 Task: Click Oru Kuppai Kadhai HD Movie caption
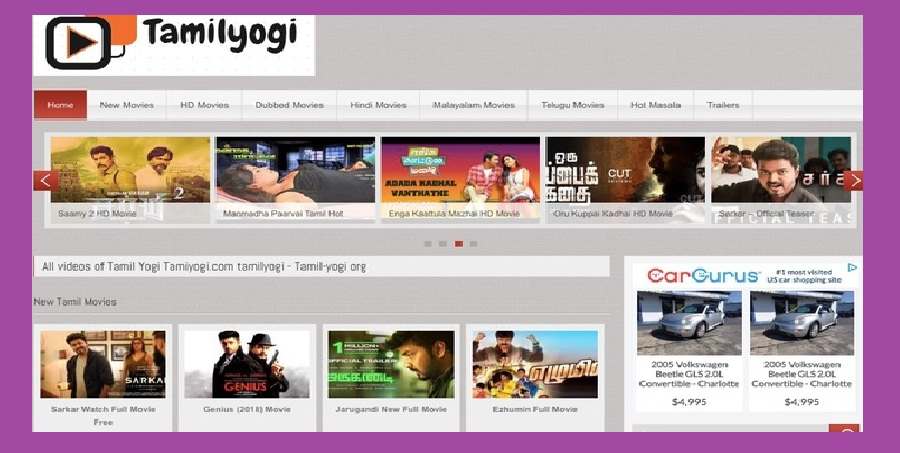point(612,214)
